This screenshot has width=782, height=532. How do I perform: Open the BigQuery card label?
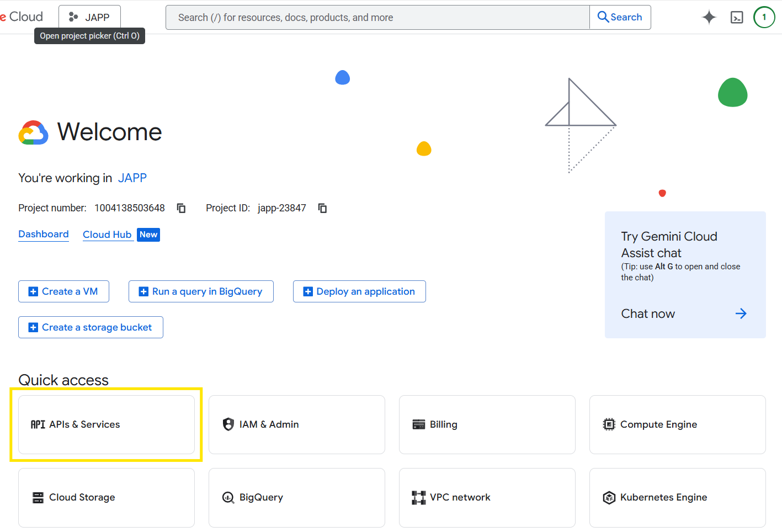[261, 497]
